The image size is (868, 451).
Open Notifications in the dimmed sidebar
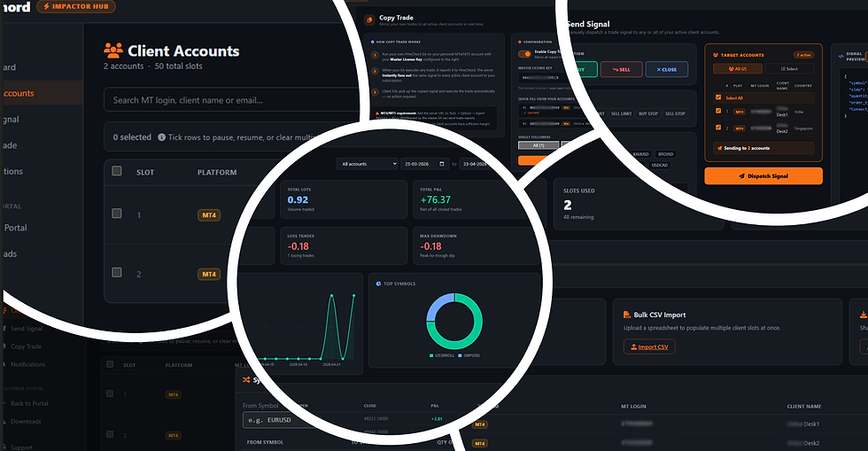click(27, 364)
